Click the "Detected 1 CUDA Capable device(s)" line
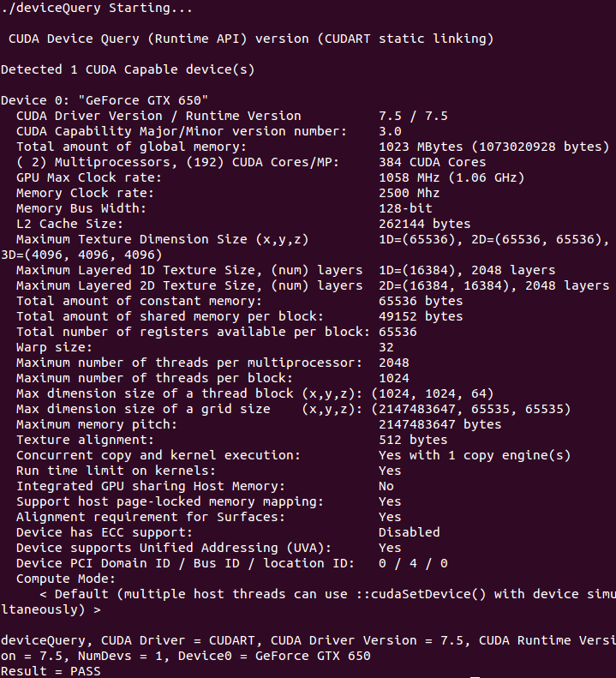The height and width of the screenshot is (678, 616). [127, 69]
